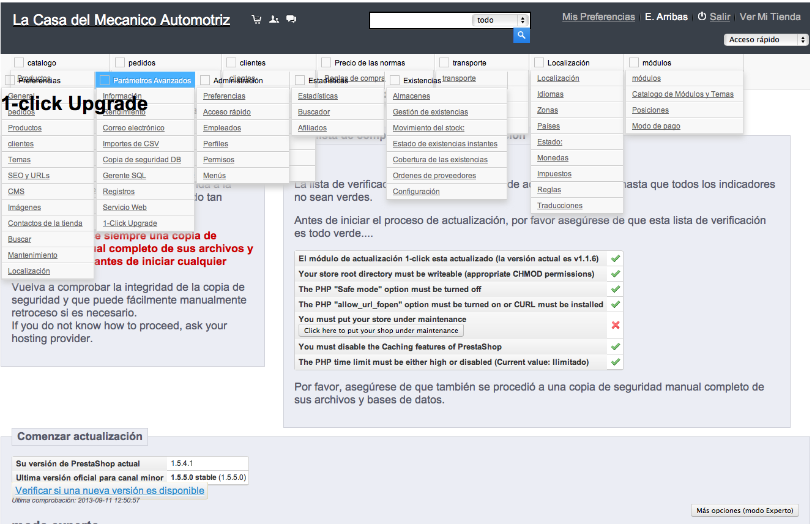Click the red X maintenance status icon
The height and width of the screenshot is (524, 812).
(x=616, y=325)
